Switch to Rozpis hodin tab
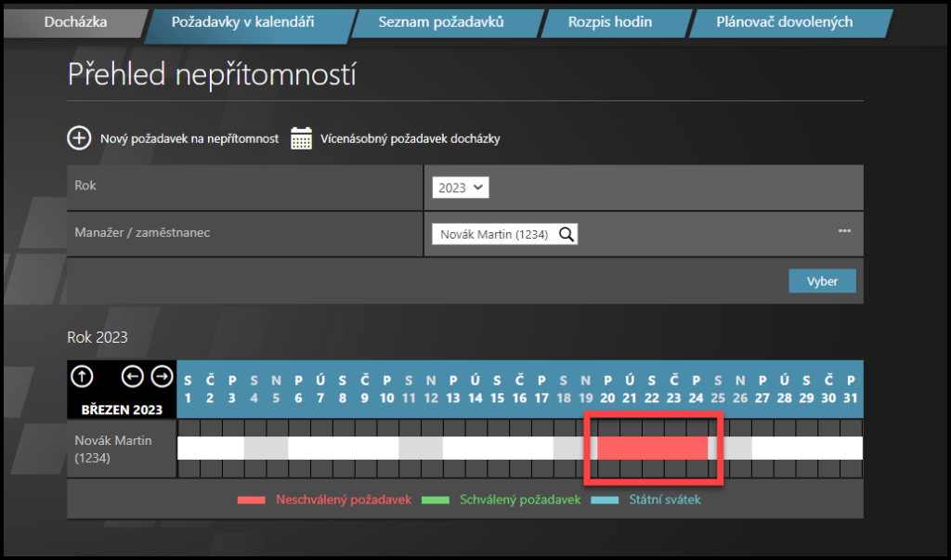This screenshot has width=951, height=560. 610,21
